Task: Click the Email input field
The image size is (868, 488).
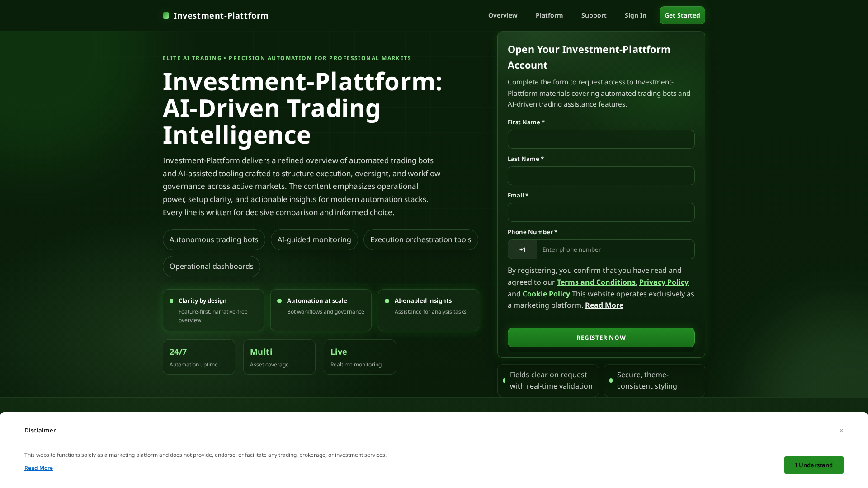Action: [601, 212]
